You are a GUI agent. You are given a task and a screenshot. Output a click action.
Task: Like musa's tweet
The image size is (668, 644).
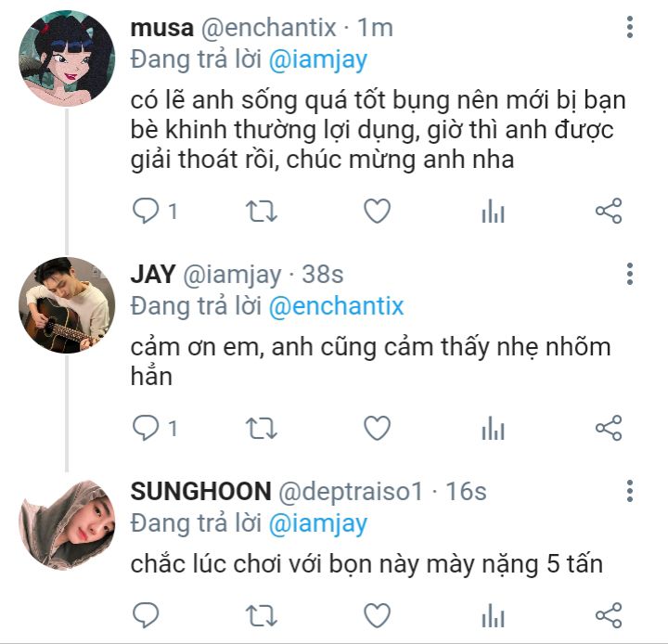point(377,213)
